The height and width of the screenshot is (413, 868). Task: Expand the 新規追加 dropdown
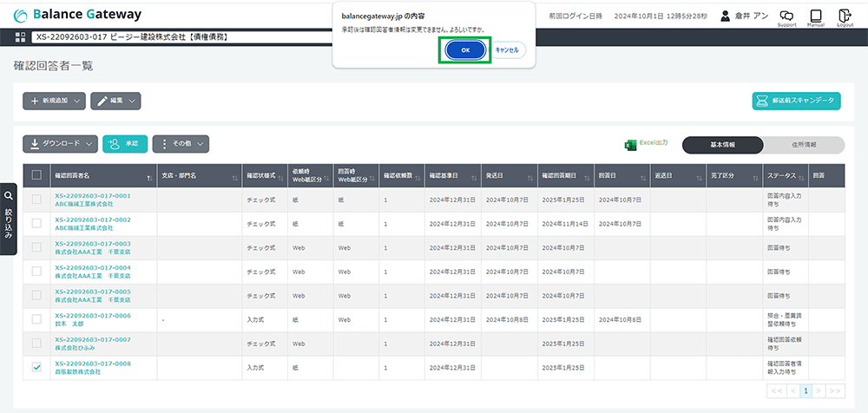coord(54,102)
